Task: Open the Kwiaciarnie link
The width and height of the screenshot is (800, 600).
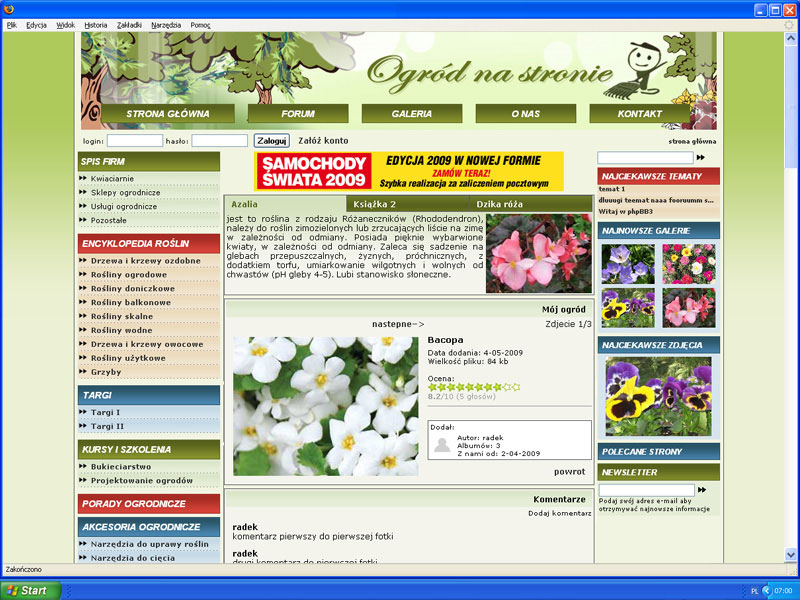Action: (x=112, y=179)
